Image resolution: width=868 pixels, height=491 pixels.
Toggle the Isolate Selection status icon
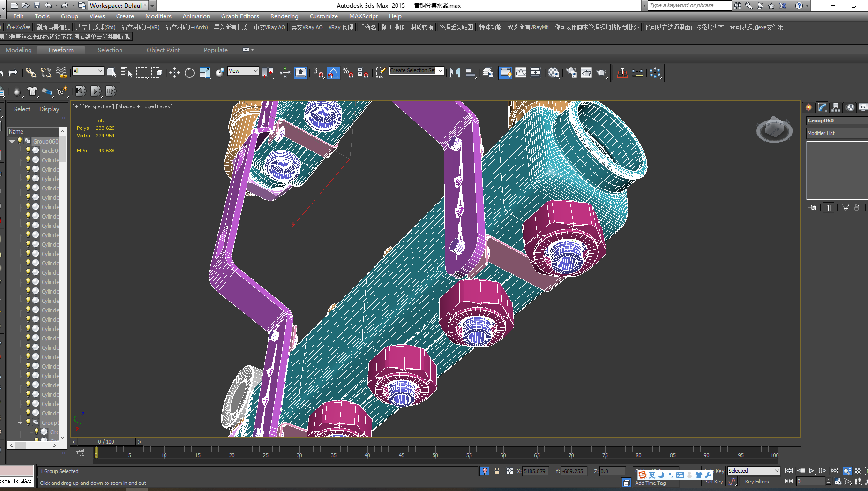[485, 471]
